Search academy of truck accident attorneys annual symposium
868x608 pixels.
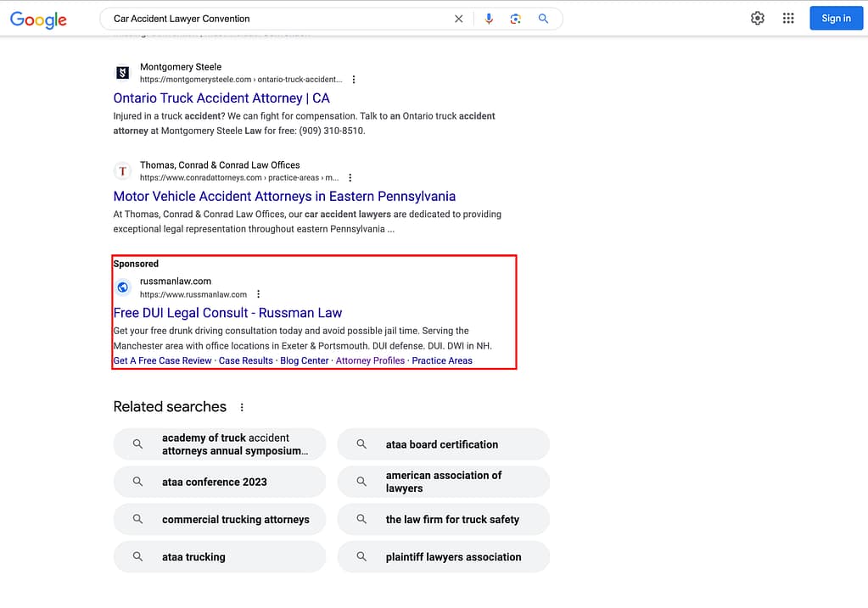[220, 444]
